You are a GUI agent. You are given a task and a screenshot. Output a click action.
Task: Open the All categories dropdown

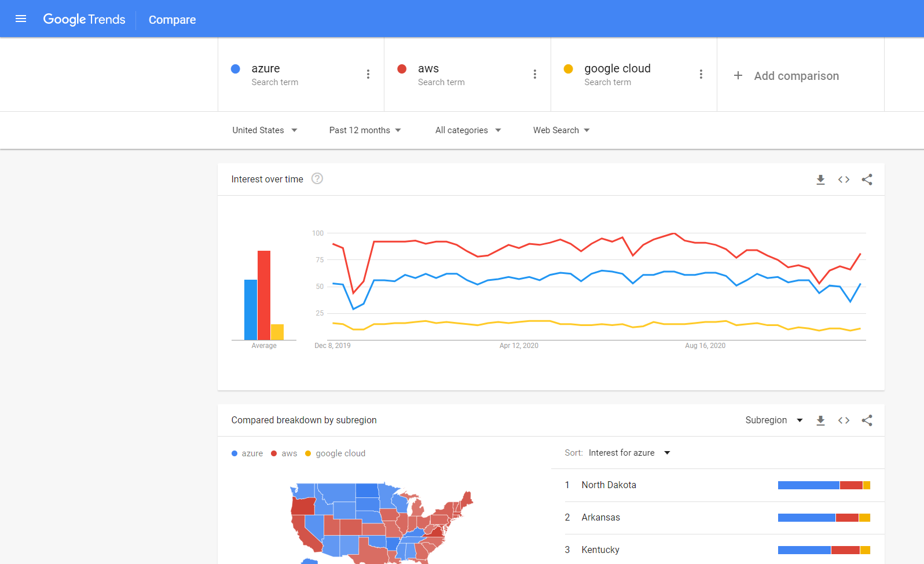468,130
